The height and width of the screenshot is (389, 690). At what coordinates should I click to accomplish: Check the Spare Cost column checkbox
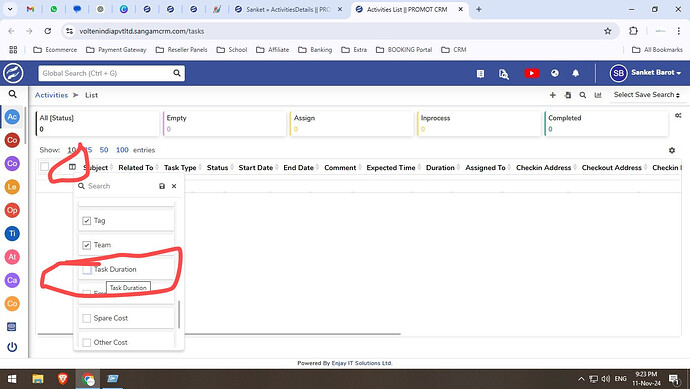87,318
